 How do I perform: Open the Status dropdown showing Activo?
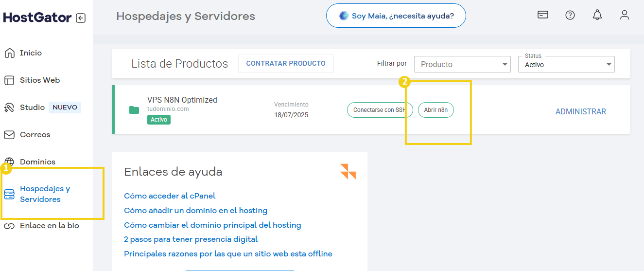coord(566,64)
